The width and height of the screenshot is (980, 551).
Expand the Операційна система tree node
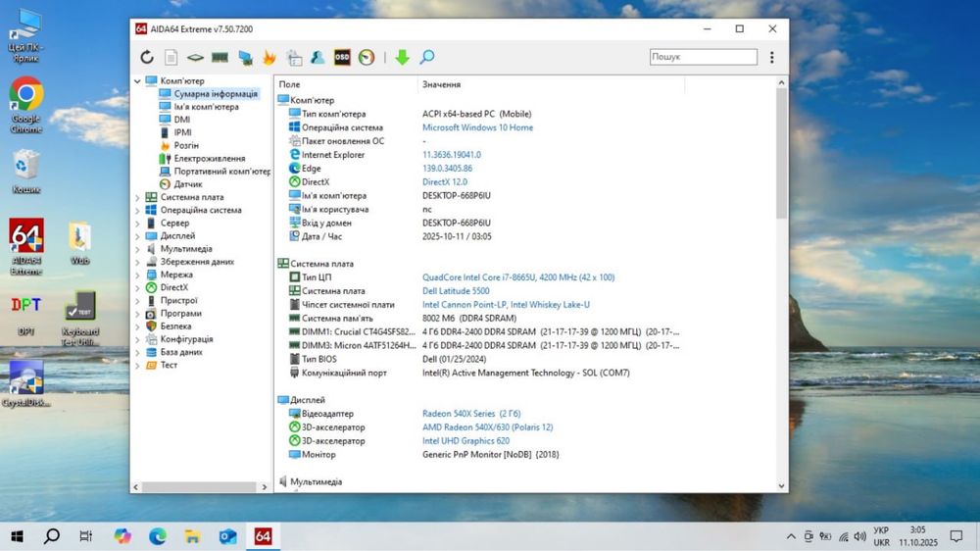[x=137, y=210]
